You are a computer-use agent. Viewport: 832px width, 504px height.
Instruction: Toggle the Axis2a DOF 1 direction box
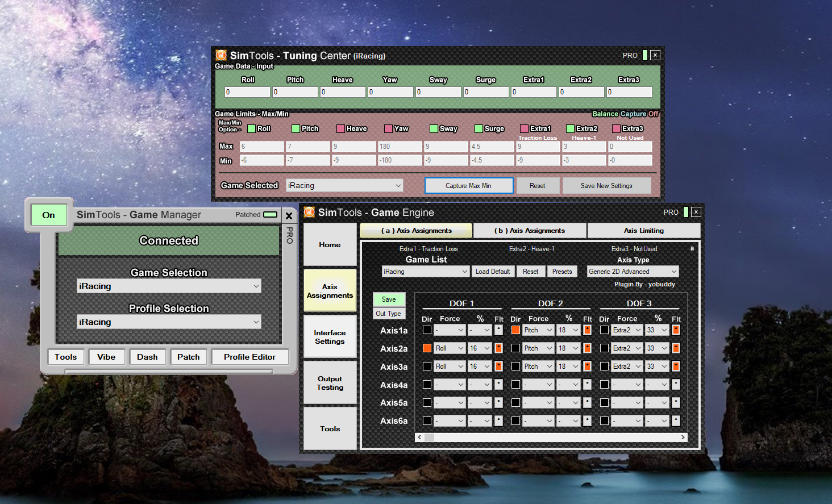427,348
